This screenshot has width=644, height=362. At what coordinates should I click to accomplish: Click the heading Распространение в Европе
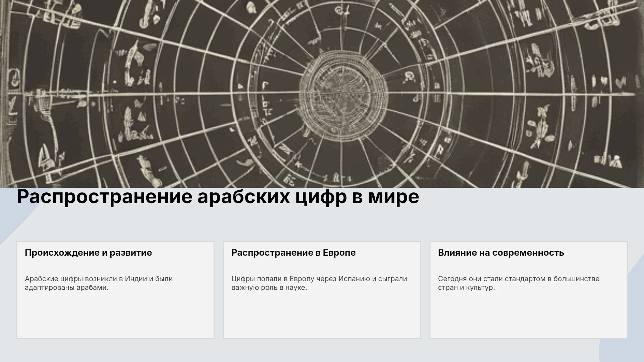[293, 253]
